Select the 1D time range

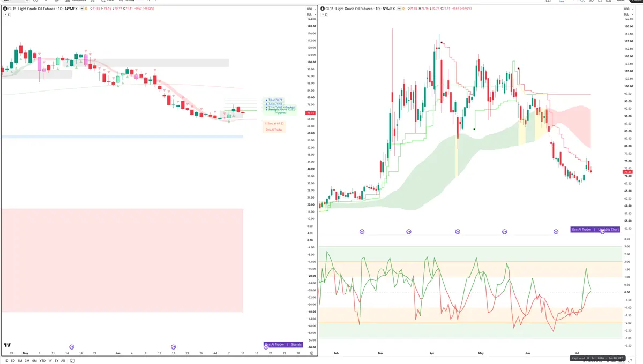click(x=6, y=361)
